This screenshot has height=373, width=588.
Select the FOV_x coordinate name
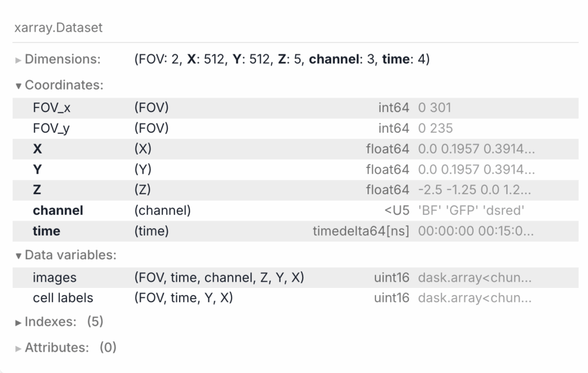click(51, 107)
